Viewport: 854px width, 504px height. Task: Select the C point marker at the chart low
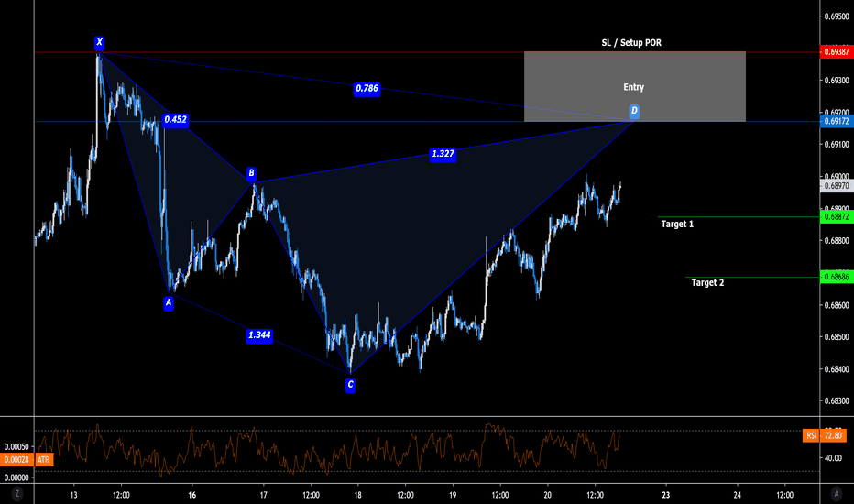click(x=350, y=386)
